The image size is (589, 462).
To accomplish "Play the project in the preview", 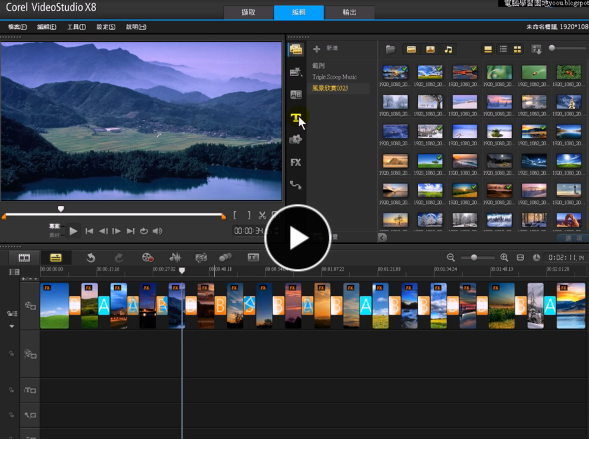I will [x=73, y=231].
